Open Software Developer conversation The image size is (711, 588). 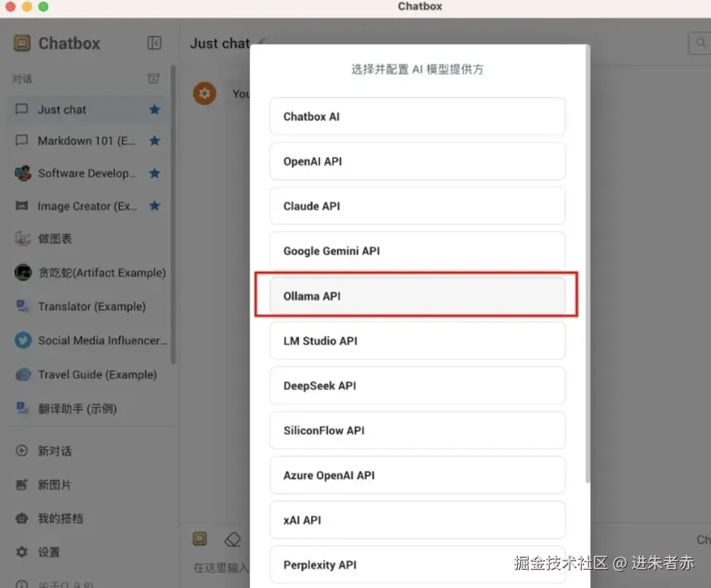[x=89, y=173]
